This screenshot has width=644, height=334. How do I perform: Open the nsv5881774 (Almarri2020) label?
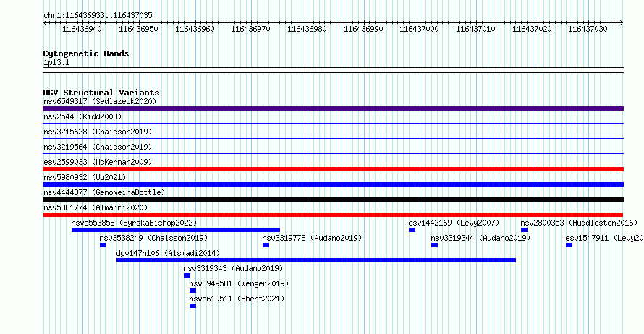click(96, 207)
